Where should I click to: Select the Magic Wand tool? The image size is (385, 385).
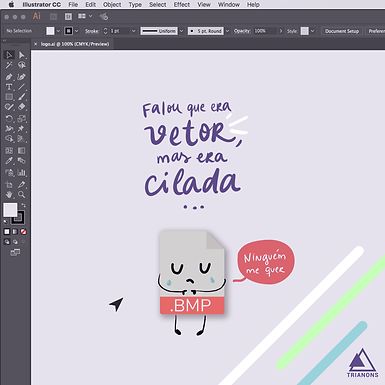pyautogui.click(x=9, y=65)
